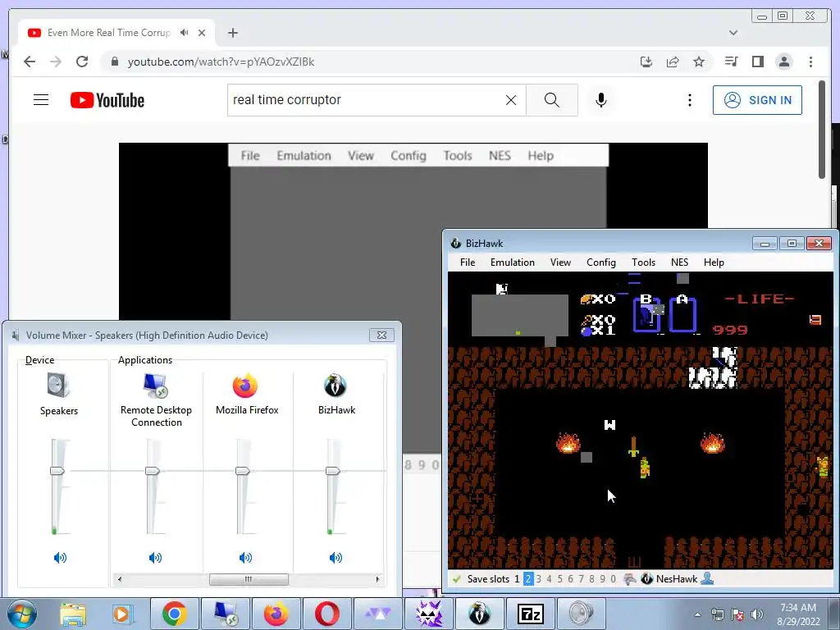The image size is (840, 630).
Task: Open the Chrome three-dot menu
Action: click(810, 62)
